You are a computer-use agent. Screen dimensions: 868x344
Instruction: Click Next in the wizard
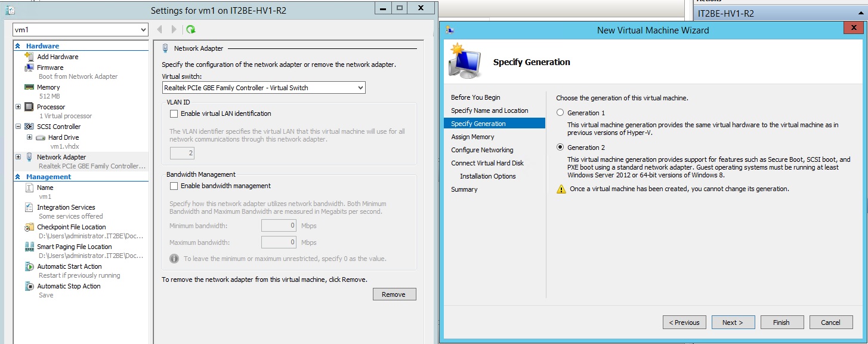pos(733,322)
